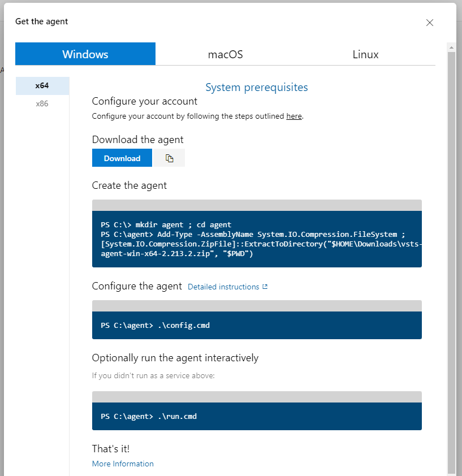The image size is (462, 476).
Task: Open the Detailed instructions link
Action: pyautogui.click(x=223, y=287)
